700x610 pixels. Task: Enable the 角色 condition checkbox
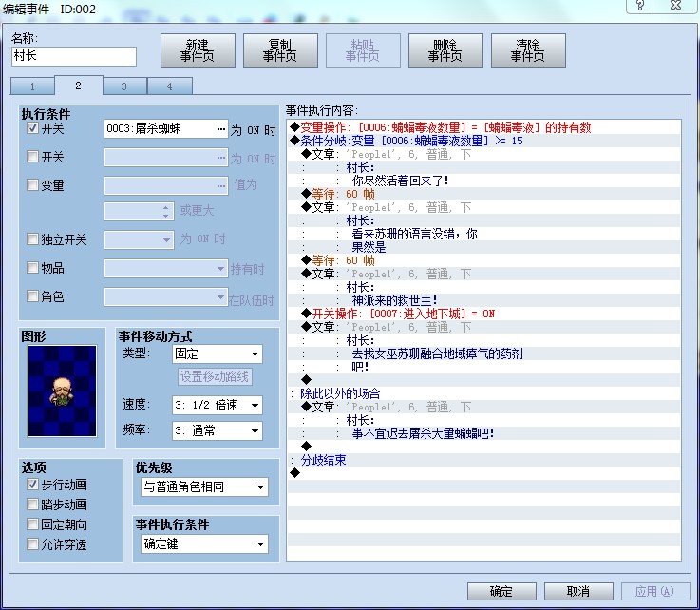32,295
